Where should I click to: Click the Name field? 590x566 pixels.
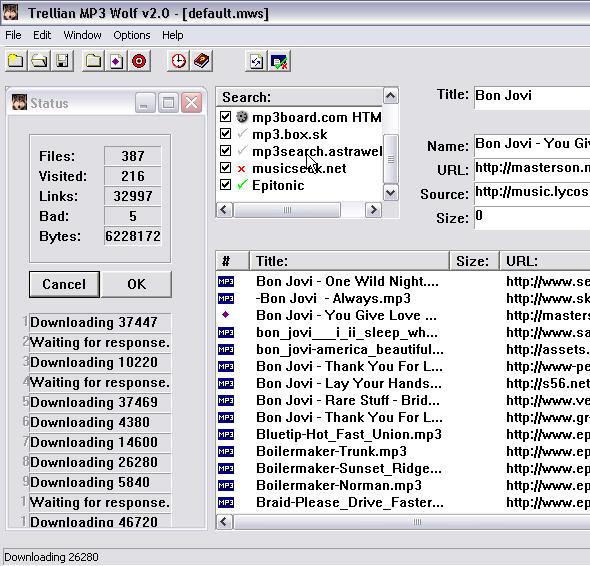532,145
